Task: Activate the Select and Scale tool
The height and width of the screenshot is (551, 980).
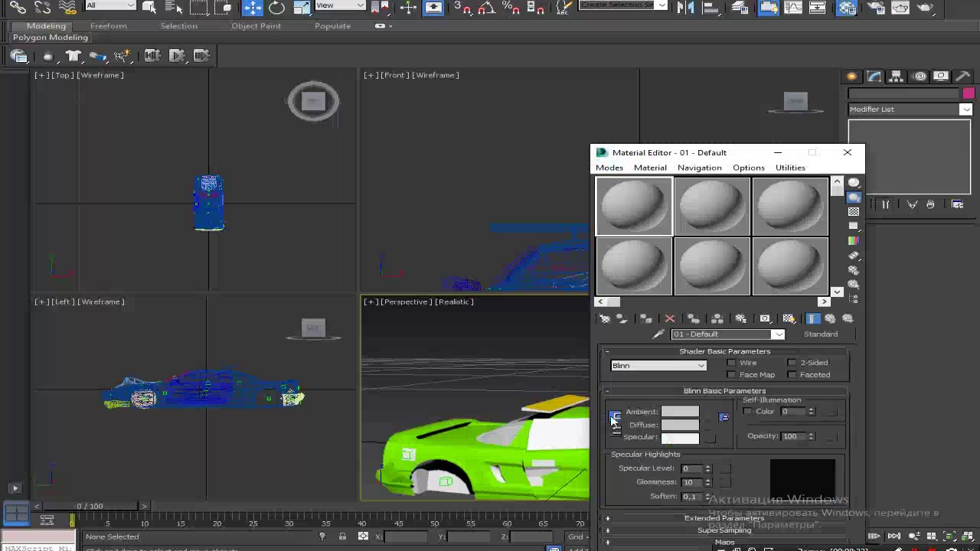Action: point(301,8)
